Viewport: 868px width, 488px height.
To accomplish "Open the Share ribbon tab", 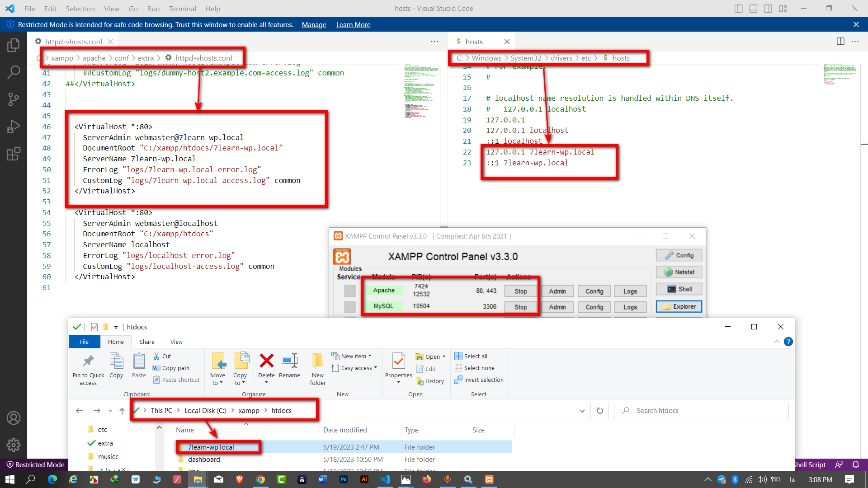I will pyautogui.click(x=147, y=342).
